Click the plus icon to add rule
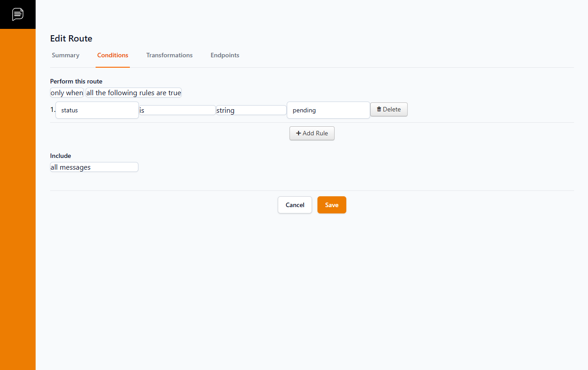 (299, 134)
